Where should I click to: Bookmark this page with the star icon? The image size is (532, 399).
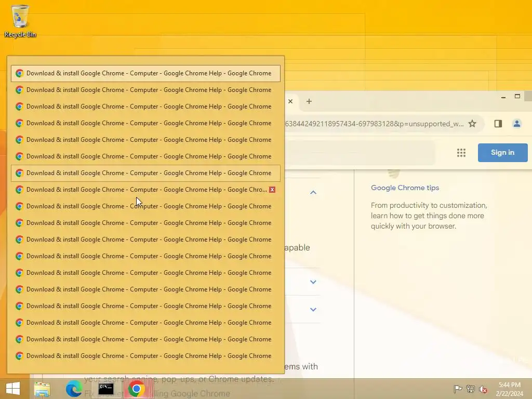pos(472,124)
